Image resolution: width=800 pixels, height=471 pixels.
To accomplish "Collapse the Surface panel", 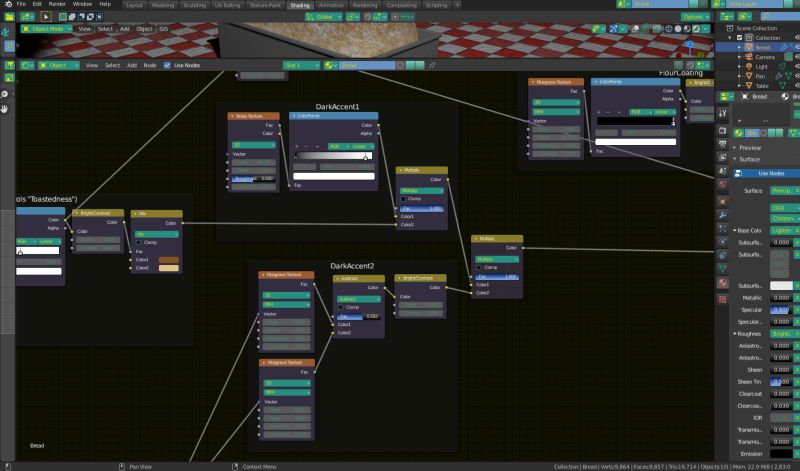I will click(749, 160).
